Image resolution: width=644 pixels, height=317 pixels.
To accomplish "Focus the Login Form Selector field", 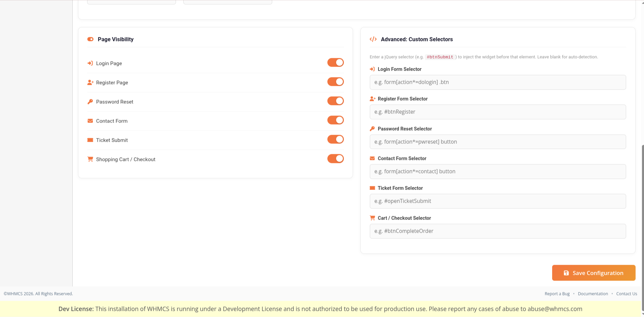I will coord(497,82).
